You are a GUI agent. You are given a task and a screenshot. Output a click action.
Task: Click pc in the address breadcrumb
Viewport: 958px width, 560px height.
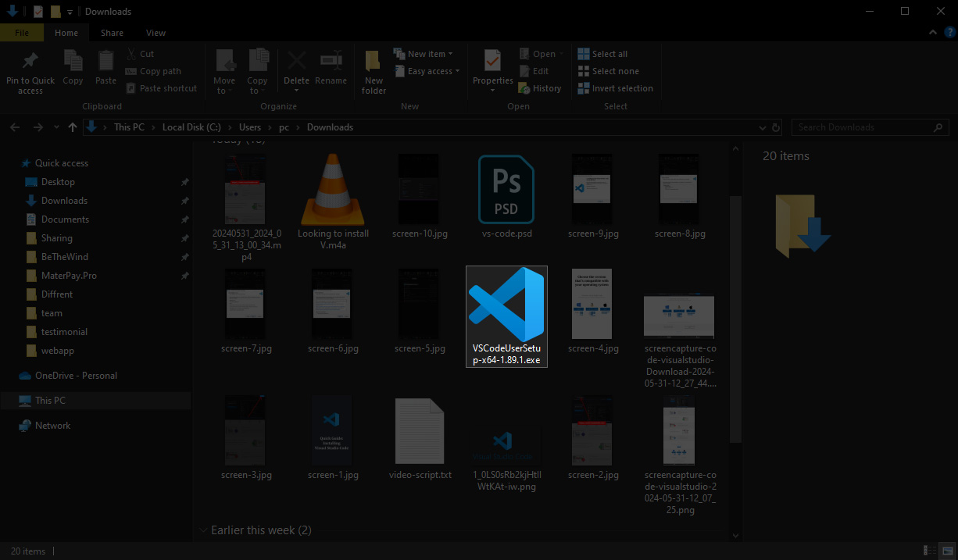[284, 127]
